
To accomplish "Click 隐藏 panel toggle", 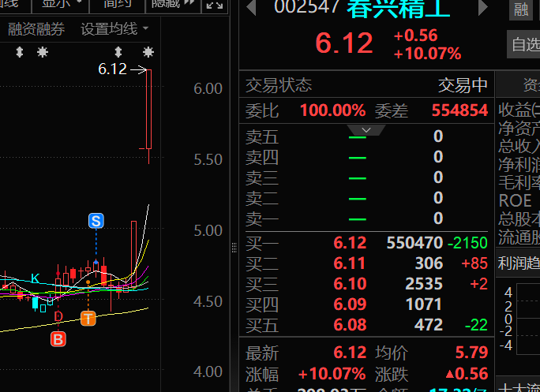I will [x=173, y=5].
